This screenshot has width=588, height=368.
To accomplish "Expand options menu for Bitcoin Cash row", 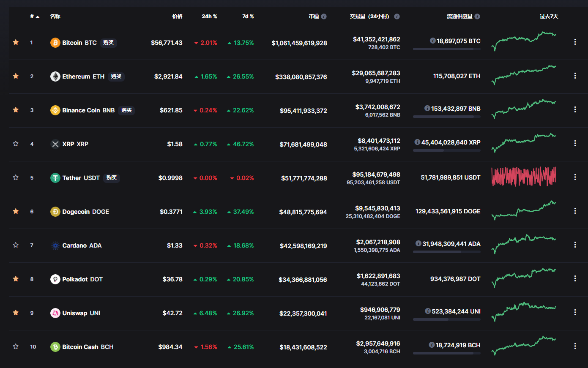I will pyautogui.click(x=575, y=346).
